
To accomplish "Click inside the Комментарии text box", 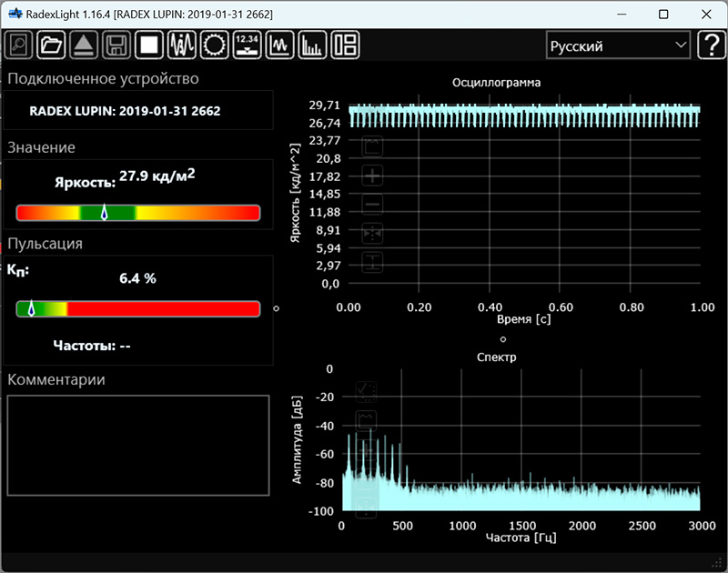I will click(138, 445).
